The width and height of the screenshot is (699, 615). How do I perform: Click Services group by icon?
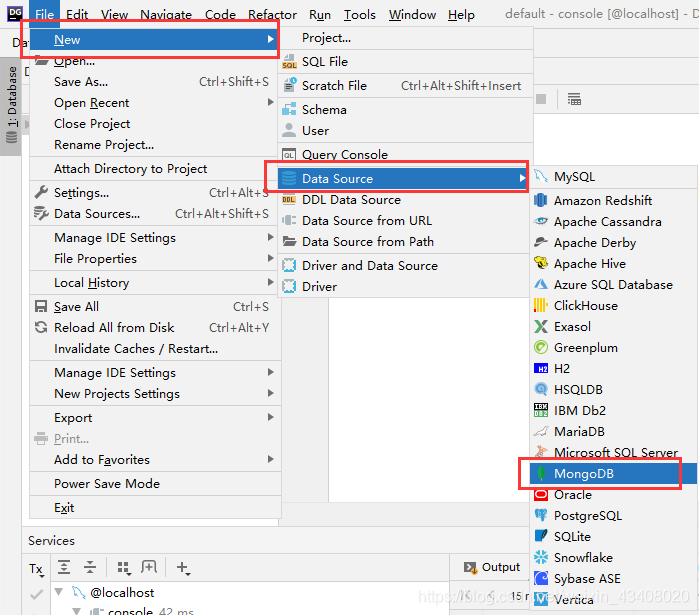pyautogui.click(x=123, y=567)
